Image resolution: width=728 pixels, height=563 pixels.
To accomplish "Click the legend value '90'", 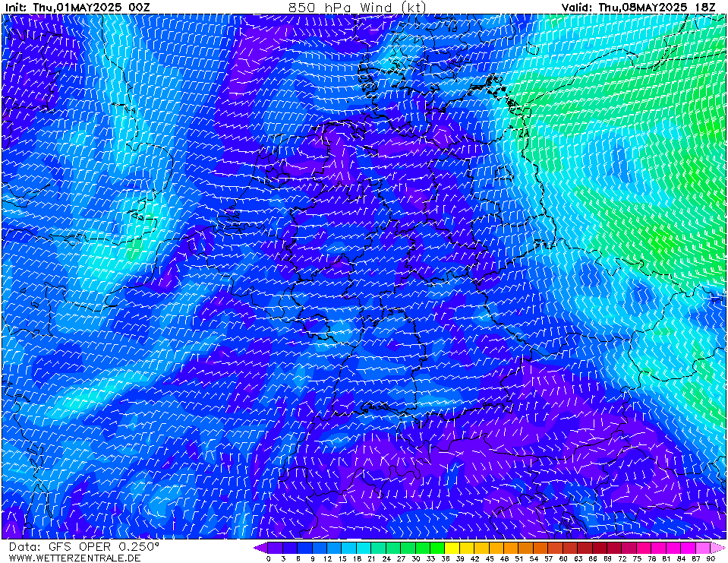I will pyautogui.click(x=711, y=558).
